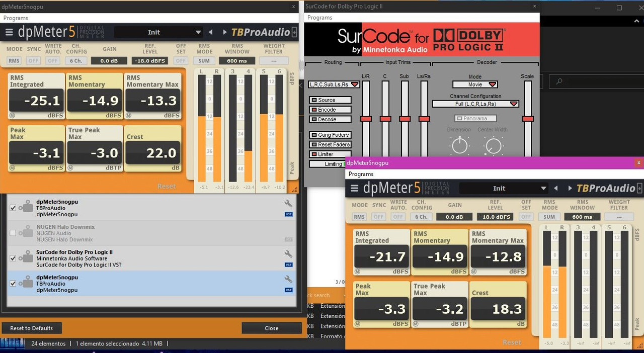Open Programs menu in dark-titled dpMeter5 window

point(16,18)
